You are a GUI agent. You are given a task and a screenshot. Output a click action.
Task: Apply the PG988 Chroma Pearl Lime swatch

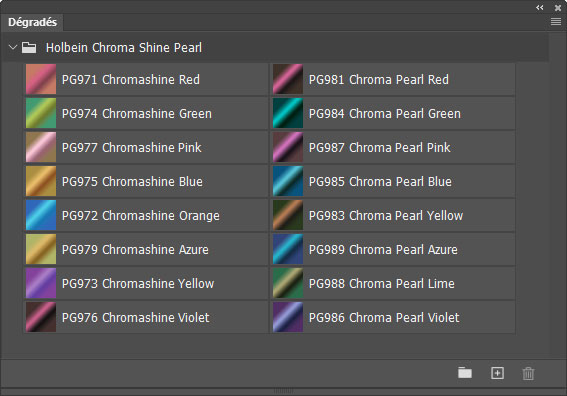(288, 283)
